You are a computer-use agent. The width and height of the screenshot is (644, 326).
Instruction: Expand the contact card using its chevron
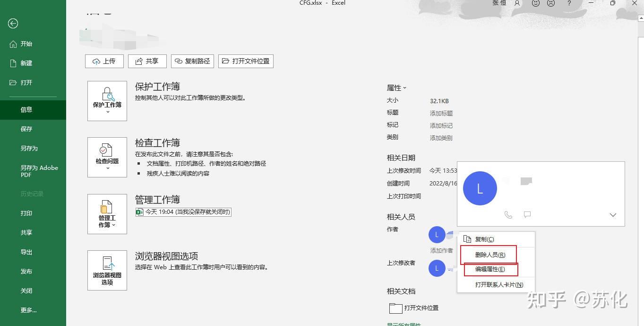(613, 215)
